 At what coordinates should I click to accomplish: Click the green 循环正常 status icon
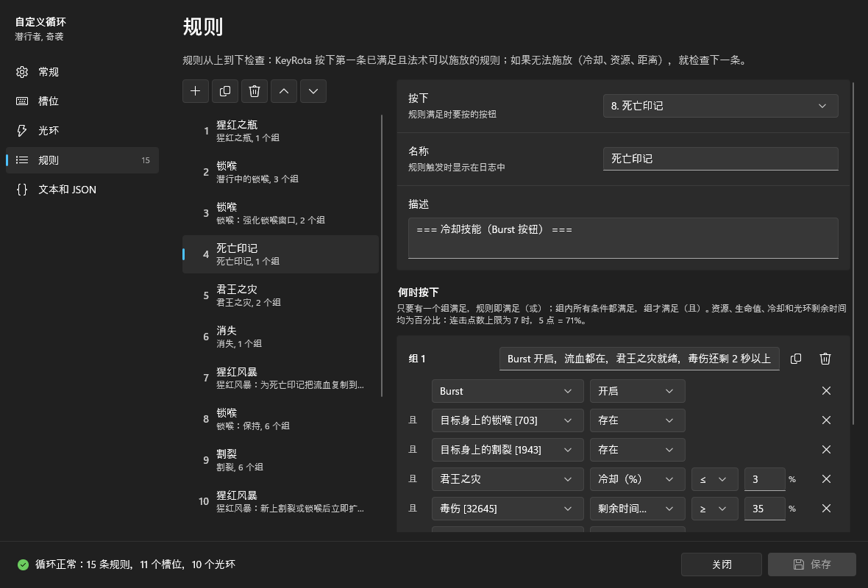tap(23, 564)
